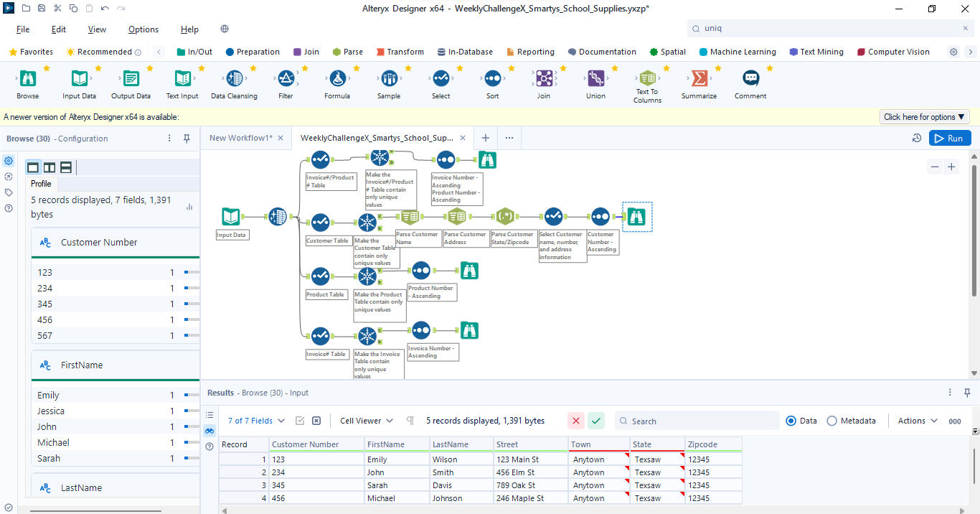Select the Formula tool icon
Image resolution: width=980 pixels, height=514 pixels.
[337, 79]
